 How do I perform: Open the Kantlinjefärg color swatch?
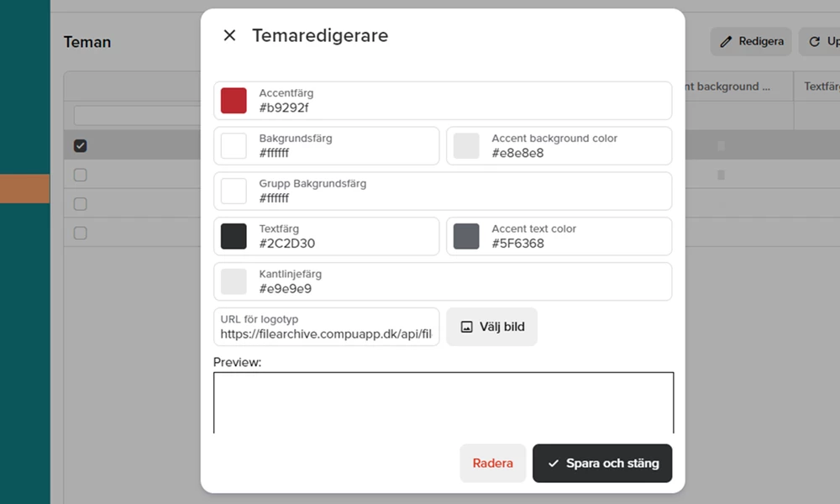[234, 281]
